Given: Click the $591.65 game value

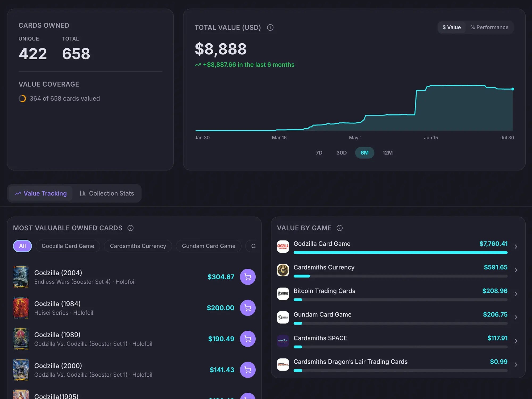Looking at the screenshot, I should (496, 267).
